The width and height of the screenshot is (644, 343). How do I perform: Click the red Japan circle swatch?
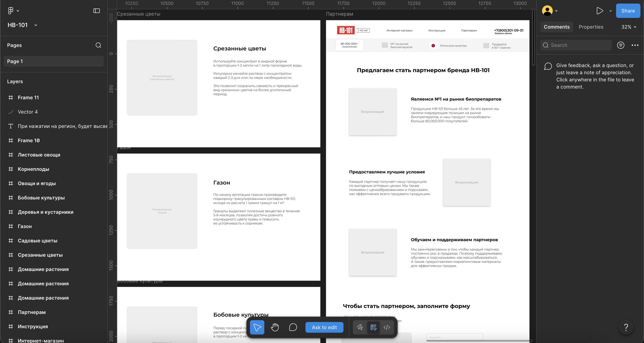pos(433,45)
